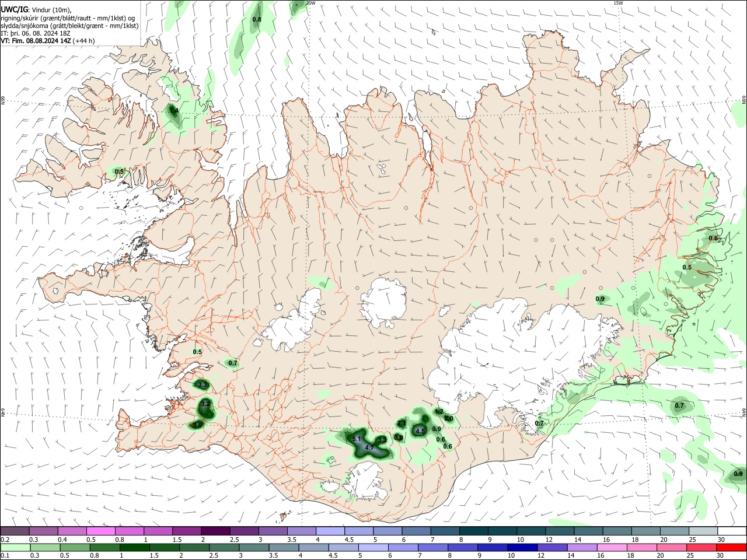Click the pale grey swatch labeled 25 in upper legend

click(x=703, y=531)
